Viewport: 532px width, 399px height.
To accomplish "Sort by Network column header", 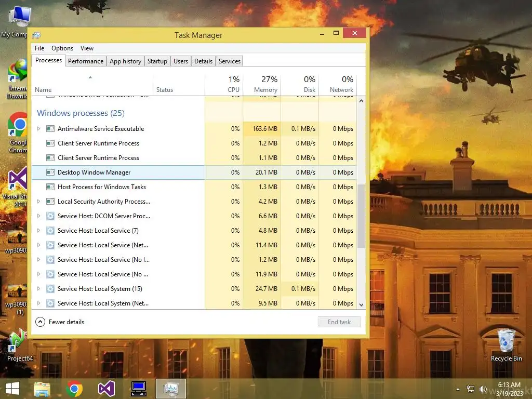I will point(338,84).
